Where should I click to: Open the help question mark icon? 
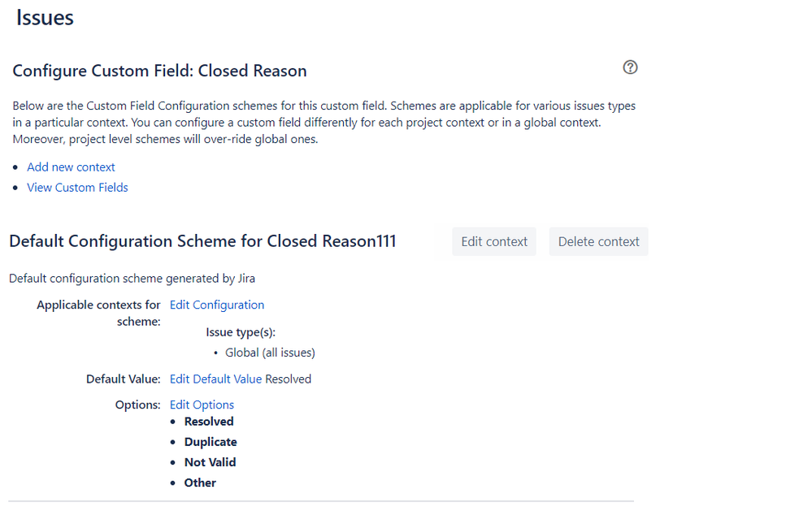[x=630, y=67]
